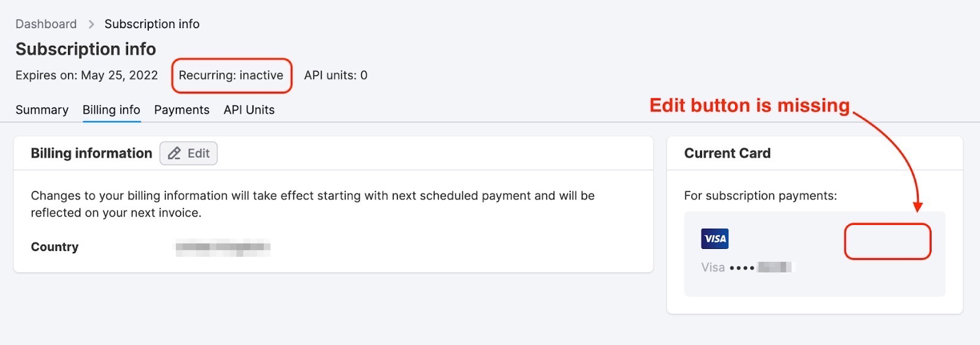The height and width of the screenshot is (345, 980).
Task: Click the Billing information section heading
Action: [91, 154]
